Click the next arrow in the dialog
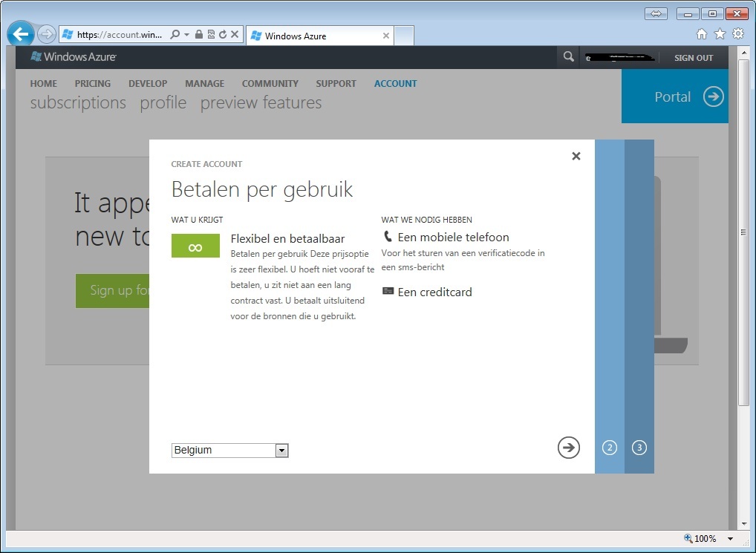 click(568, 447)
